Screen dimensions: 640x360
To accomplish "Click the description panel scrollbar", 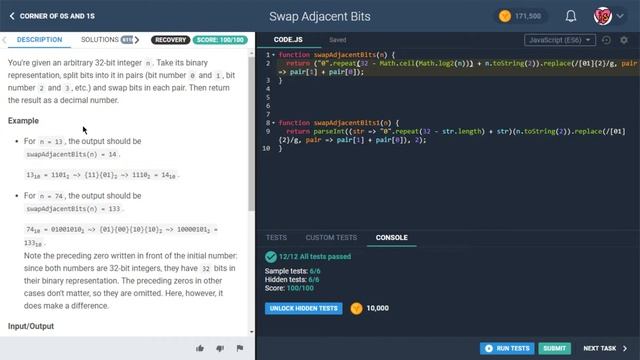I will coord(251,134).
